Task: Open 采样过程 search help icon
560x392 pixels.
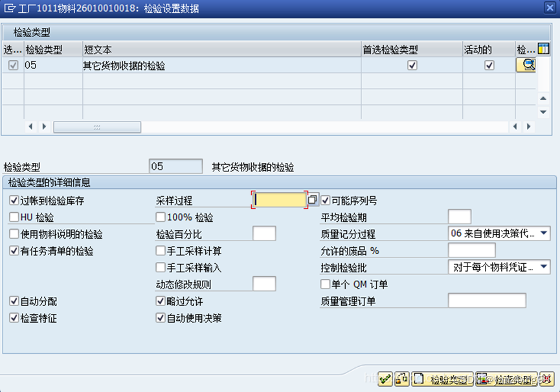Action: (313, 199)
